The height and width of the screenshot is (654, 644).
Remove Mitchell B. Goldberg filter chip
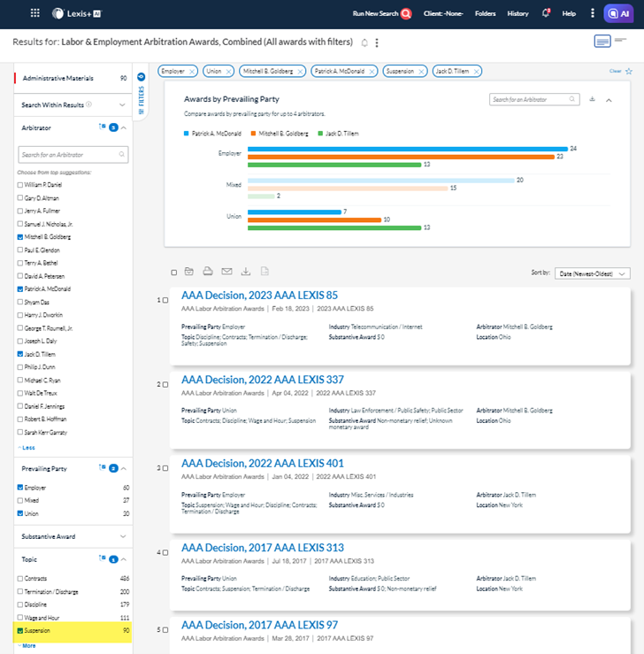300,72
